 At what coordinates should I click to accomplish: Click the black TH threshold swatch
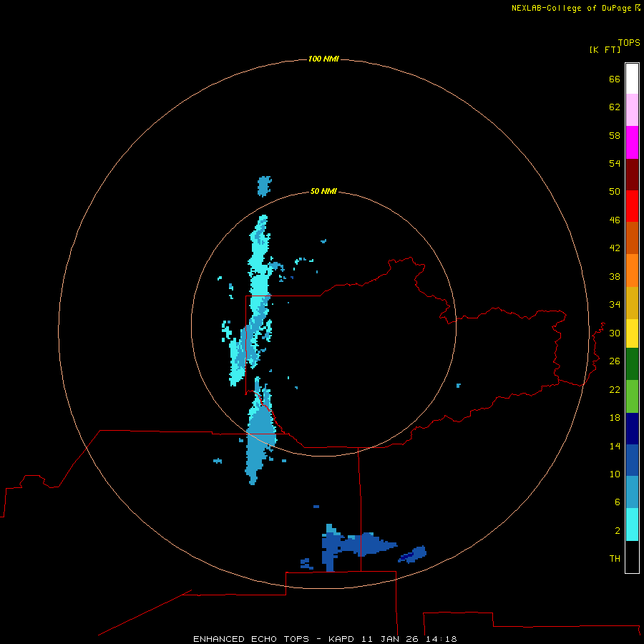[632, 557]
